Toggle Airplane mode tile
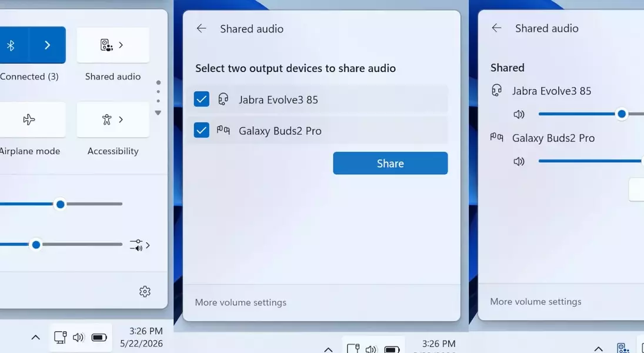Screen dimensions: 644x353 [x=29, y=119]
